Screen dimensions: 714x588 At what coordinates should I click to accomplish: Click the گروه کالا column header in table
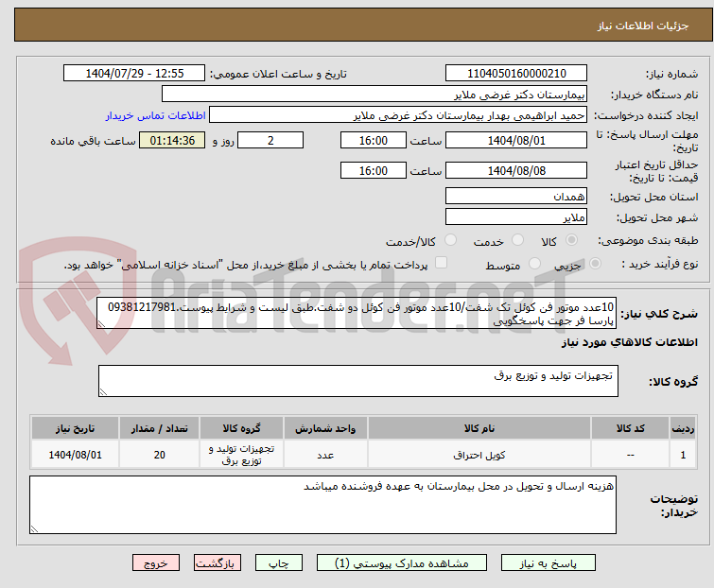pyautogui.click(x=241, y=428)
